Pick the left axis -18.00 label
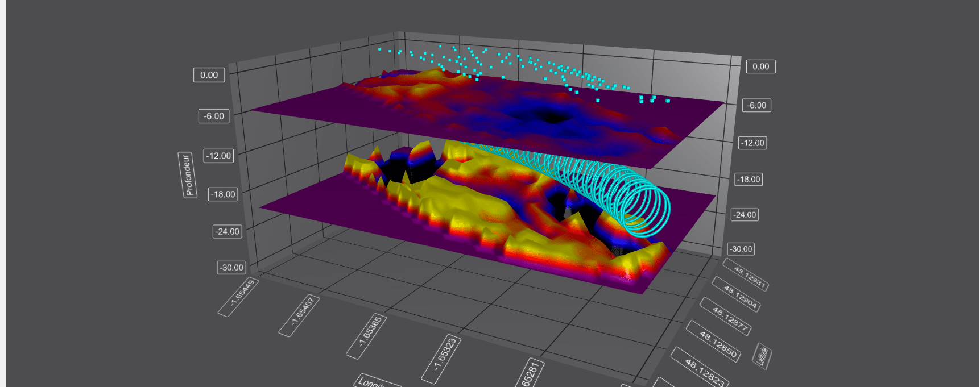Viewport: 980px width, 387px height. click(223, 194)
